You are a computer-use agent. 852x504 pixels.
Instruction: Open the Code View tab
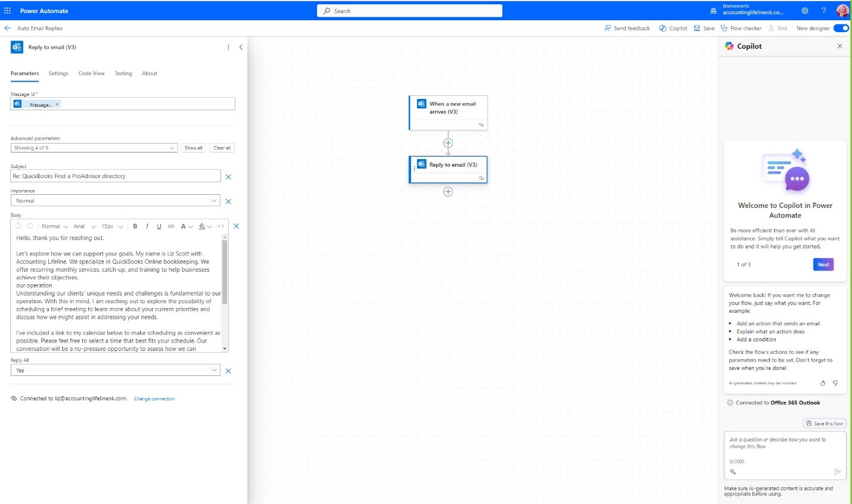pyautogui.click(x=91, y=73)
